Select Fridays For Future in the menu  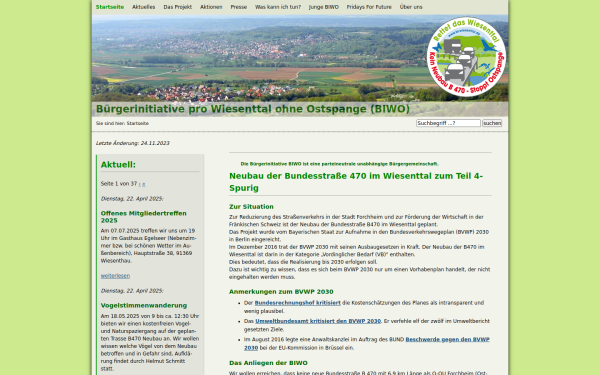click(369, 7)
